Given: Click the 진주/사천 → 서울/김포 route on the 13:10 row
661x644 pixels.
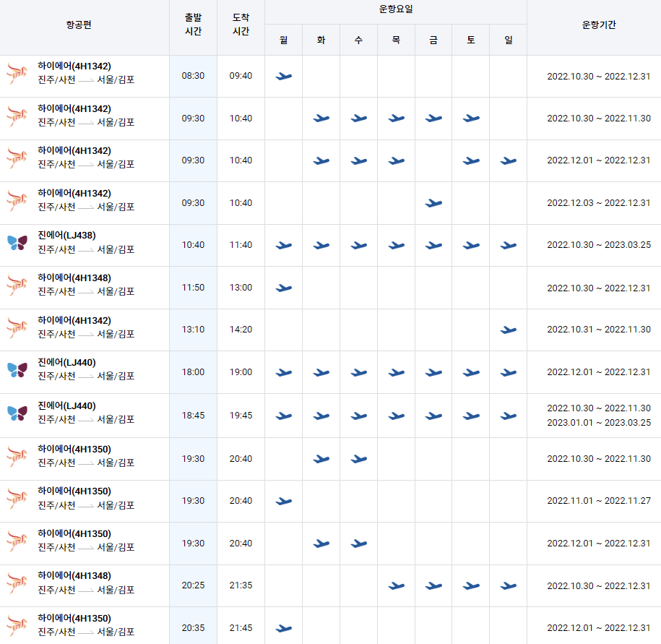Looking at the screenshot, I should click(x=86, y=334).
